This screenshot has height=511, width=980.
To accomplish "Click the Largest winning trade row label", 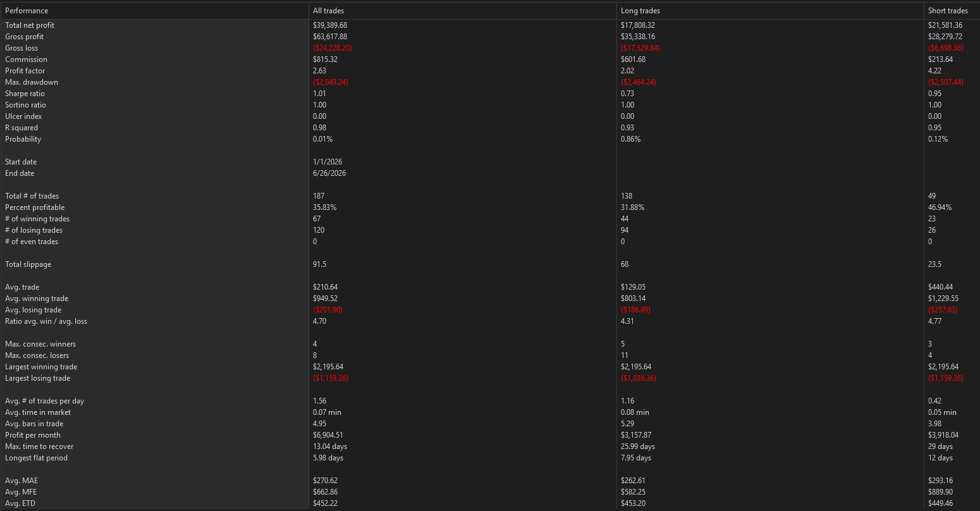I will (x=41, y=367).
